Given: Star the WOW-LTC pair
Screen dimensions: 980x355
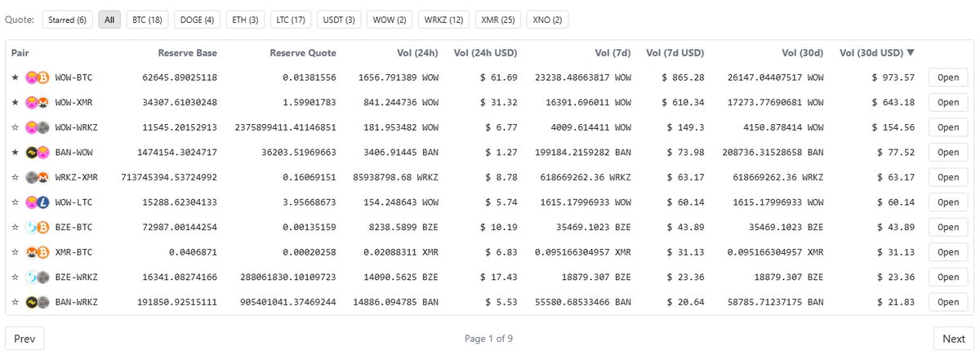Looking at the screenshot, I should click(15, 202).
